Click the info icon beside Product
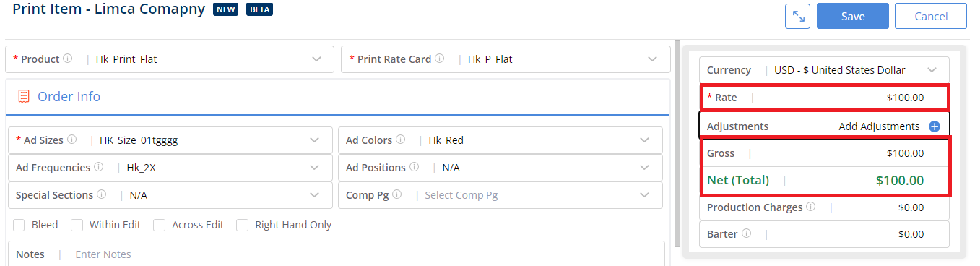980x266 pixels. click(x=68, y=59)
